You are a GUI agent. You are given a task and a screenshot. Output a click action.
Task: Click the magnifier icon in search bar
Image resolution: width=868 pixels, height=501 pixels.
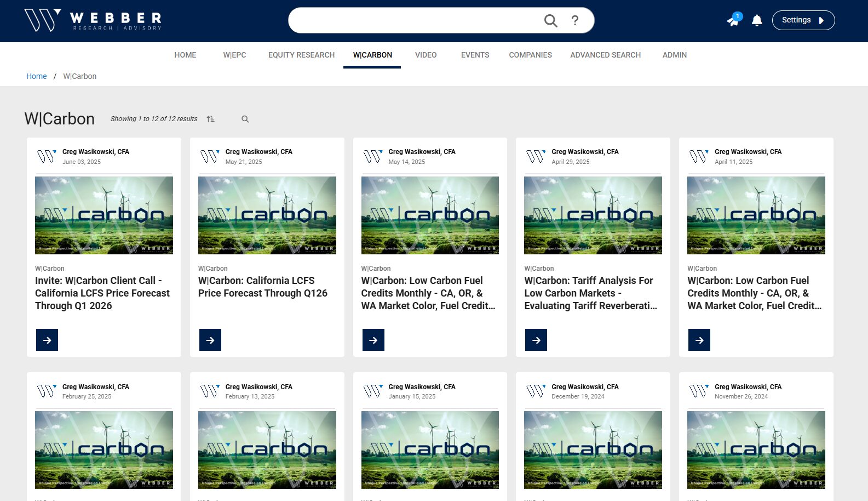(x=550, y=21)
